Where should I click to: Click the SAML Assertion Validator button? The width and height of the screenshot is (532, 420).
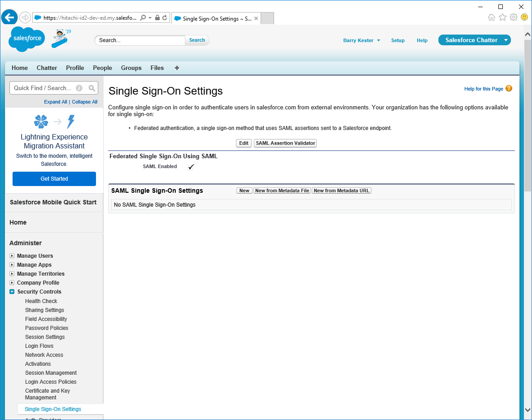point(285,143)
